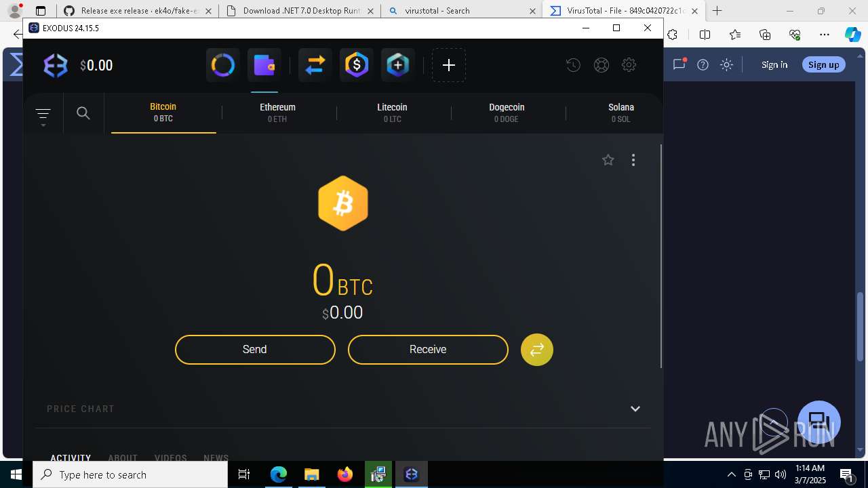Click the $0.00 portfolio total in header
The width and height of the screenshot is (868, 488).
tap(96, 66)
